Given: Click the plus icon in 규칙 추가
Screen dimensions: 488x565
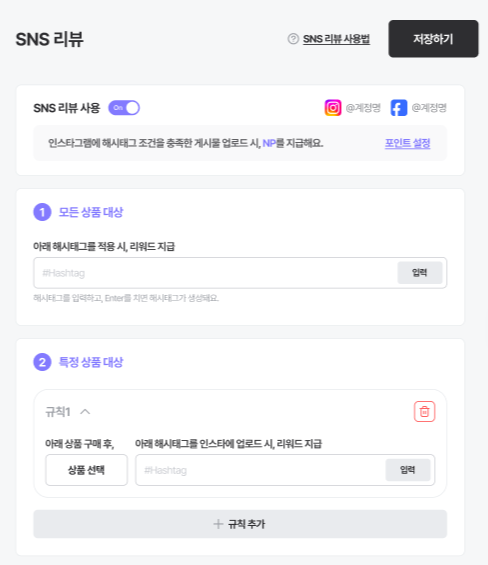Looking at the screenshot, I should coord(218,524).
